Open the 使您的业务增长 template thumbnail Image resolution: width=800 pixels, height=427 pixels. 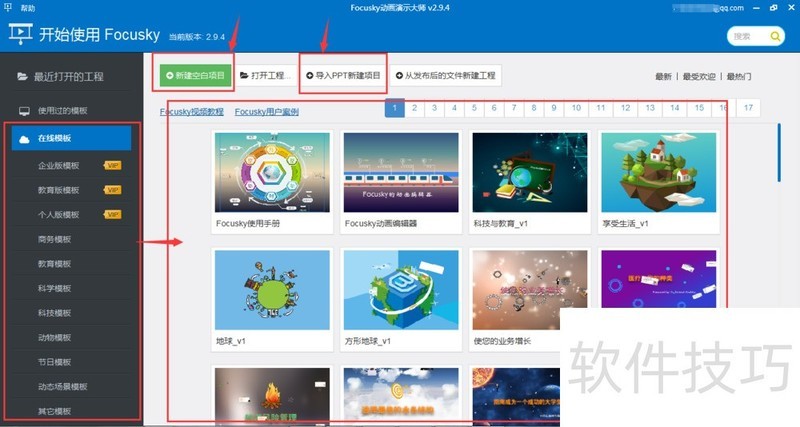(x=530, y=290)
